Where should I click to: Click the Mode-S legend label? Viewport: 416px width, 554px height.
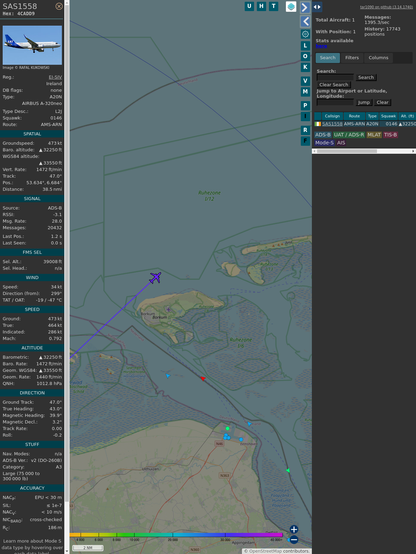pos(324,143)
